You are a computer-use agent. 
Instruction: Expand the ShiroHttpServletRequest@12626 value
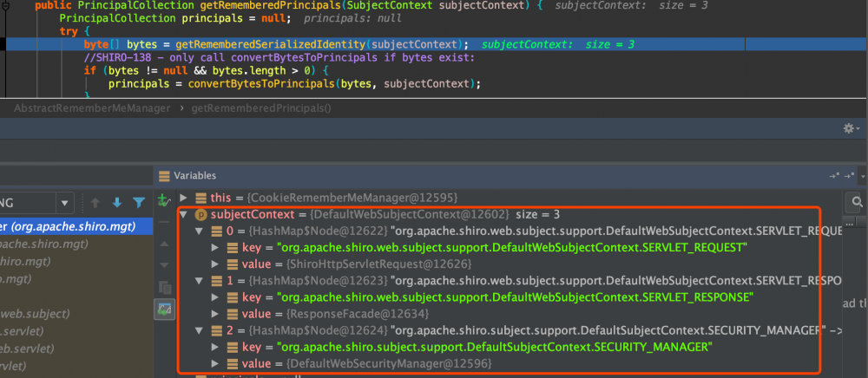[215, 264]
